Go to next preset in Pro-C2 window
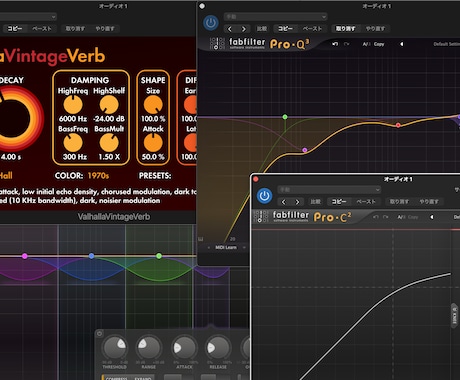This screenshot has width=460, height=380. pos(297,202)
